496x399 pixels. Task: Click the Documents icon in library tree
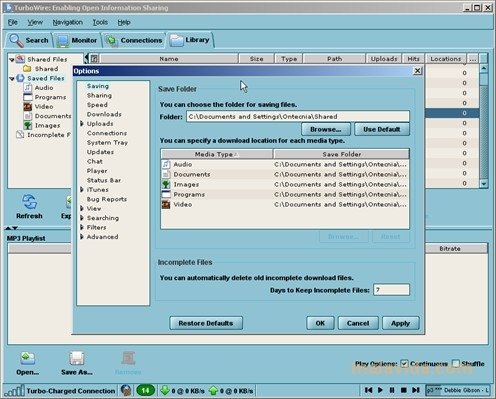tap(28, 116)
